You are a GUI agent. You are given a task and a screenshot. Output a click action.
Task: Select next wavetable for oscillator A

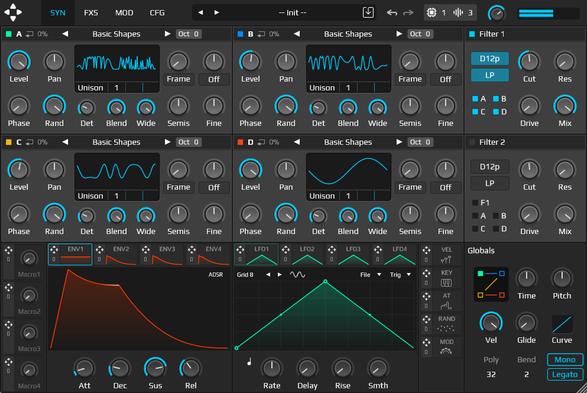(167, 34)
